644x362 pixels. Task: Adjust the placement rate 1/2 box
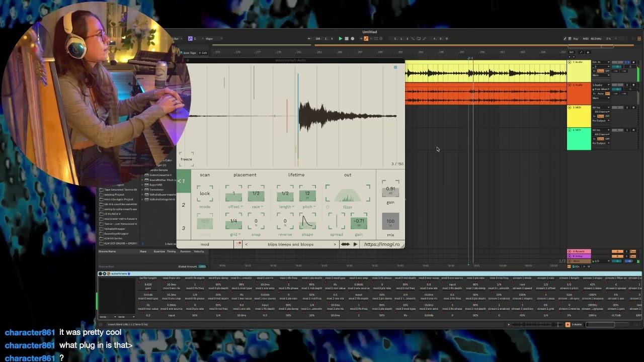[x=256, y=194]
